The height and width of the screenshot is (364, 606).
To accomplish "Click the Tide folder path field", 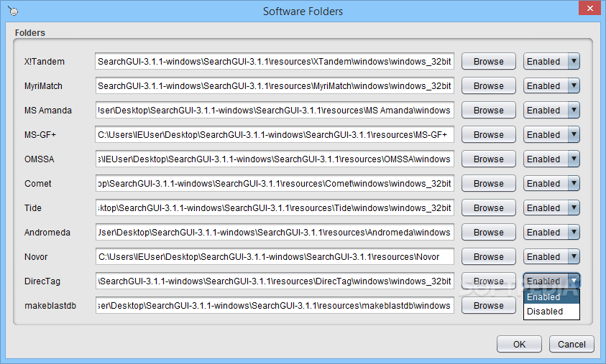I will 275,208.
